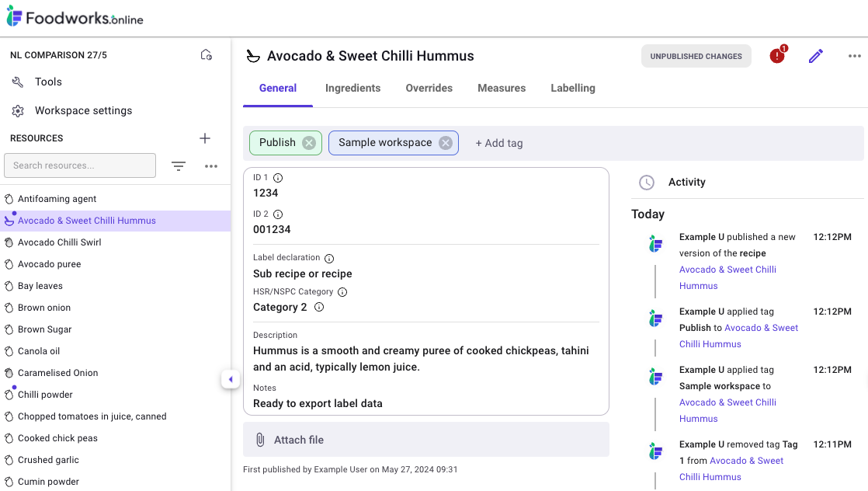
Task: Remove the Sample workspace tag
Action: click(x=445, y=143)
